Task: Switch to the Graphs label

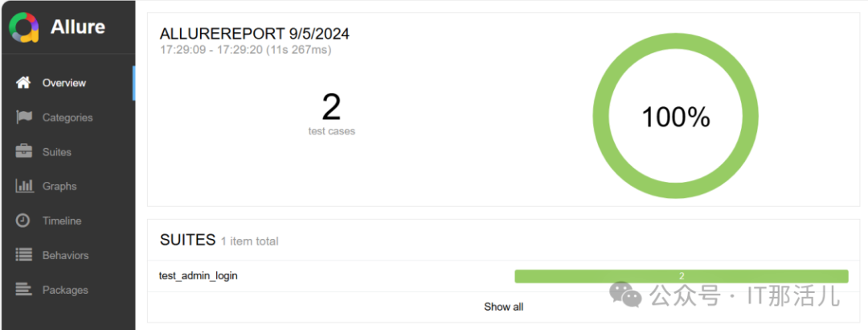Action: 59,186
